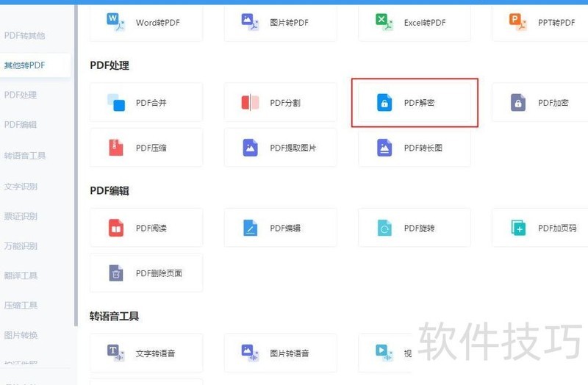Image resolution: width=588 pixels, height=385 pixels.
Task: Click the PDF删除页面 label
Action: coord(159,273)
